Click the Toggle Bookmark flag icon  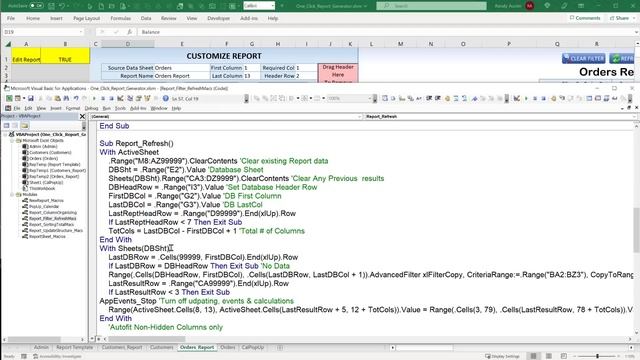point(474,98)
